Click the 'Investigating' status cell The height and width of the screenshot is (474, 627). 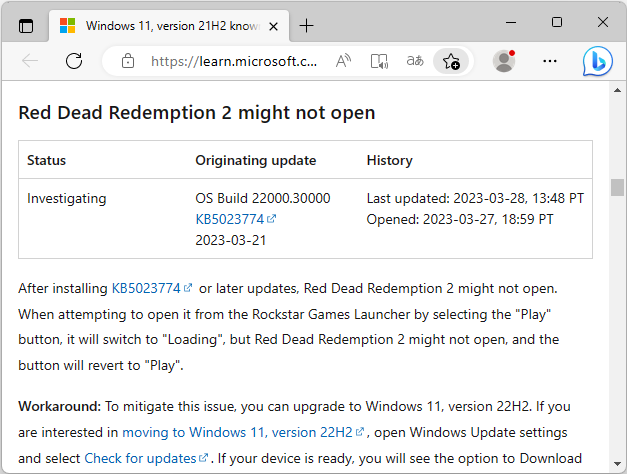click(x=67, y=198)
